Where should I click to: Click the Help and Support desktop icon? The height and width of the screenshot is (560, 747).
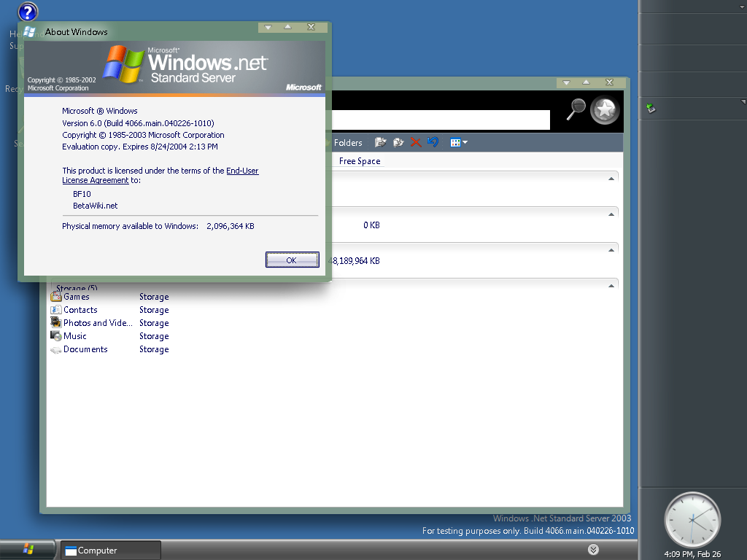coord(28,12)
